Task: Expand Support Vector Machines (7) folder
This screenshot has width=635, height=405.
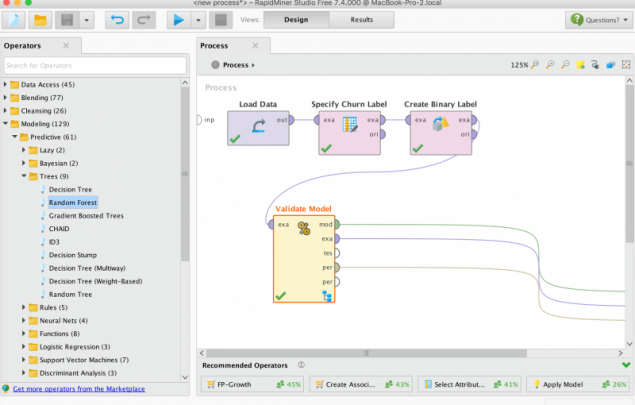Action: coord(23,360)
